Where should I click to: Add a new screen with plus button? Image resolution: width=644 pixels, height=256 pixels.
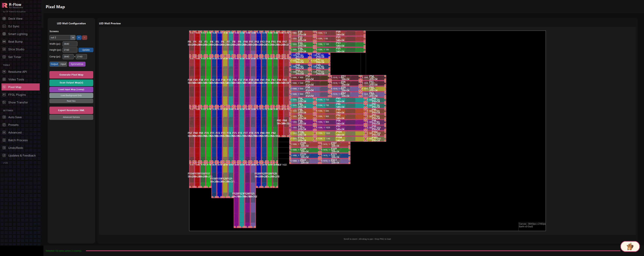pyautogui.click(x=79, y=37)
